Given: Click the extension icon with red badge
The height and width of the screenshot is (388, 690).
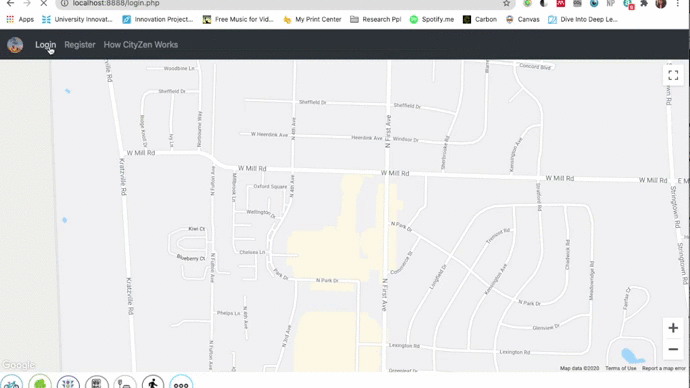Looking at the screenshot, I should 628,4.
